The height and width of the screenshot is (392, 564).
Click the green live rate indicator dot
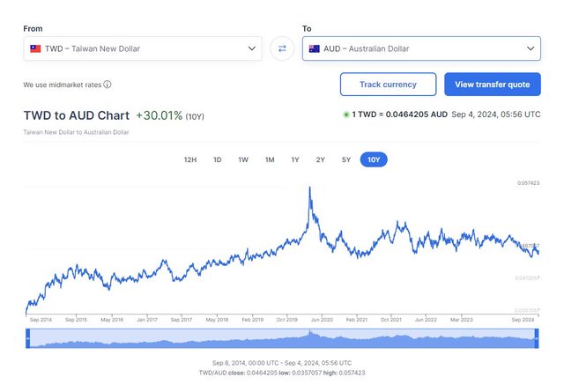tap(346, 115)
